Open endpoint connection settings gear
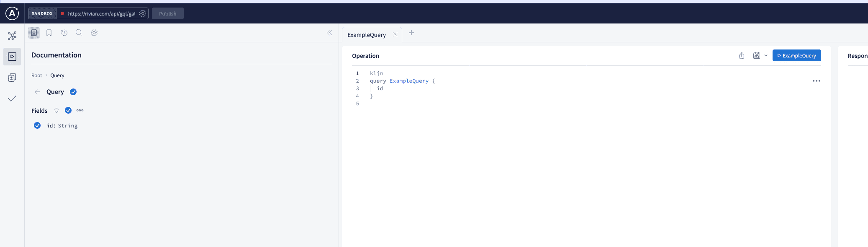 [143, 13]
